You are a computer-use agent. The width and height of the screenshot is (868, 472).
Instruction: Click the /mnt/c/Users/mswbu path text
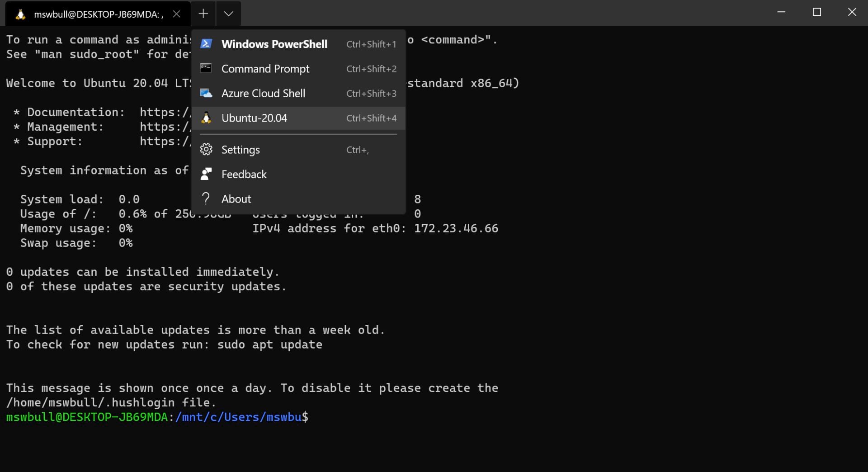coord(238,417)
